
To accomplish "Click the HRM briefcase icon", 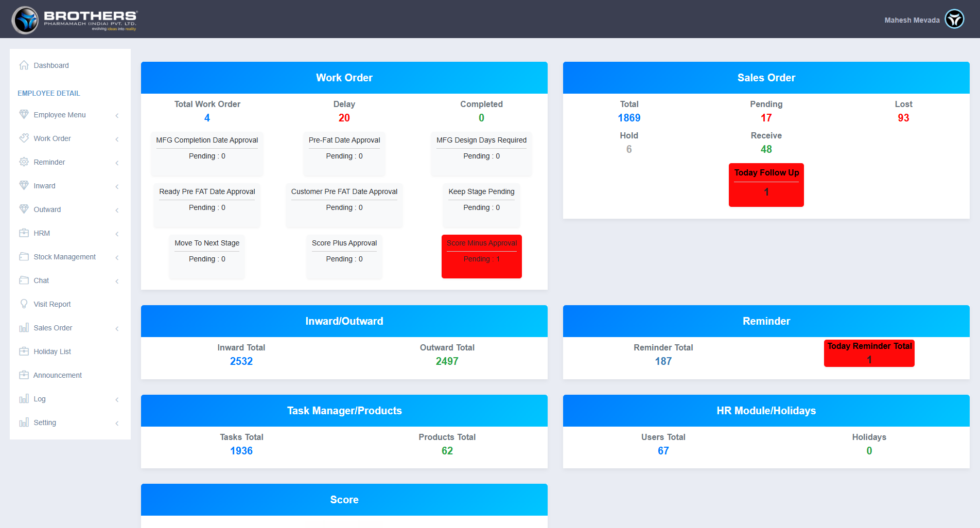I will [x=24, y=233].
